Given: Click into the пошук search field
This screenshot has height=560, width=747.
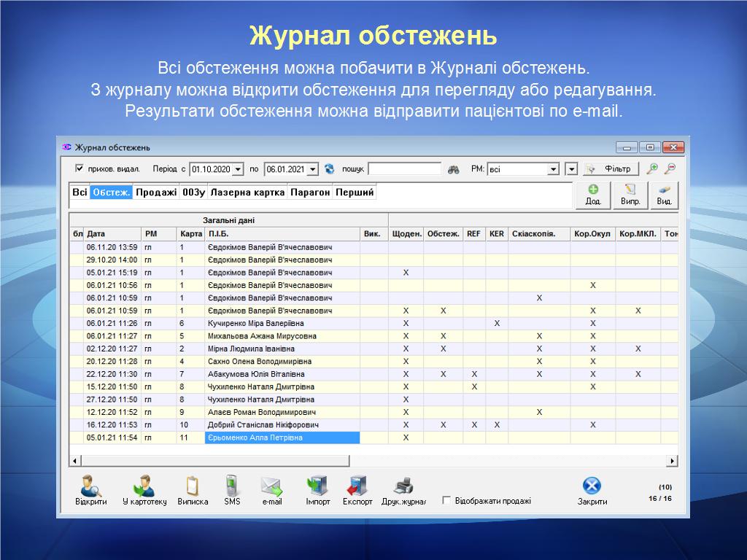Looking at the screenshot, I should [404, 169].
